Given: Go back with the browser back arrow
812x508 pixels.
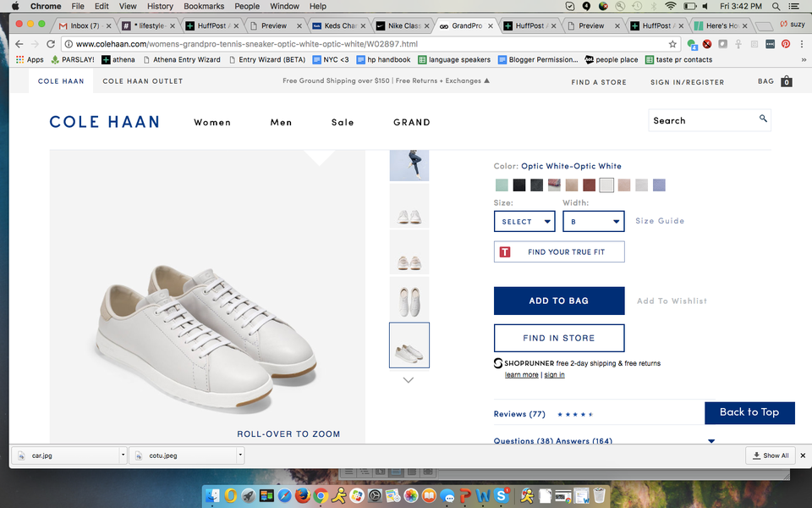Looking at the screenshot, I should point(19,44).
